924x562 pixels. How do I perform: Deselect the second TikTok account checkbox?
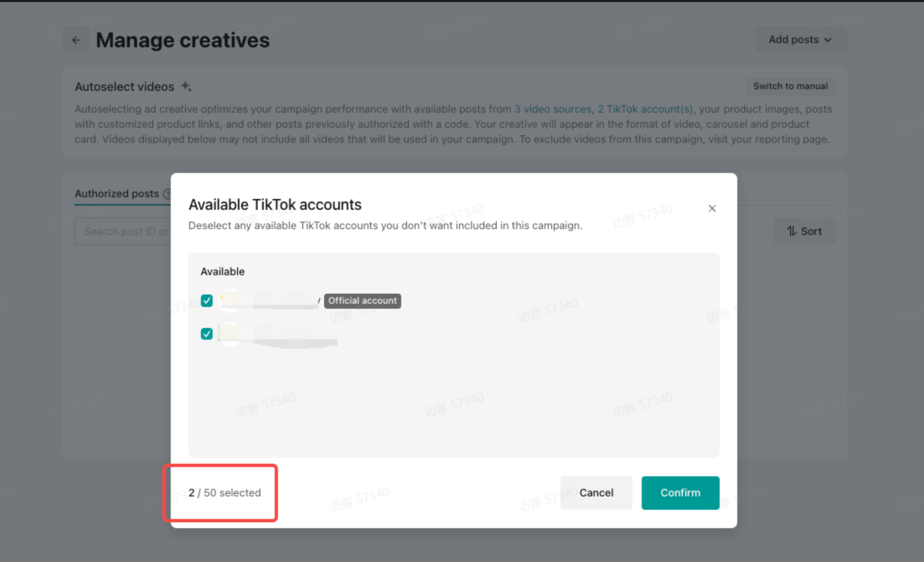click(207, 334)
